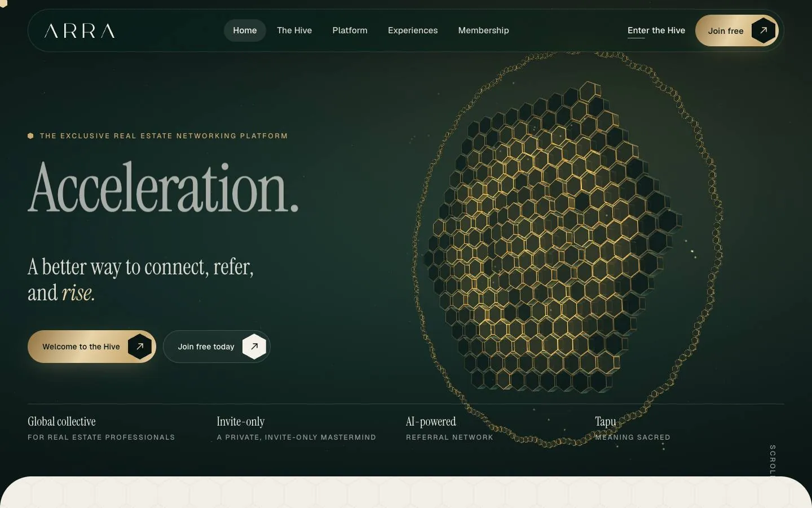Select the Home nav item

[245, 30]
